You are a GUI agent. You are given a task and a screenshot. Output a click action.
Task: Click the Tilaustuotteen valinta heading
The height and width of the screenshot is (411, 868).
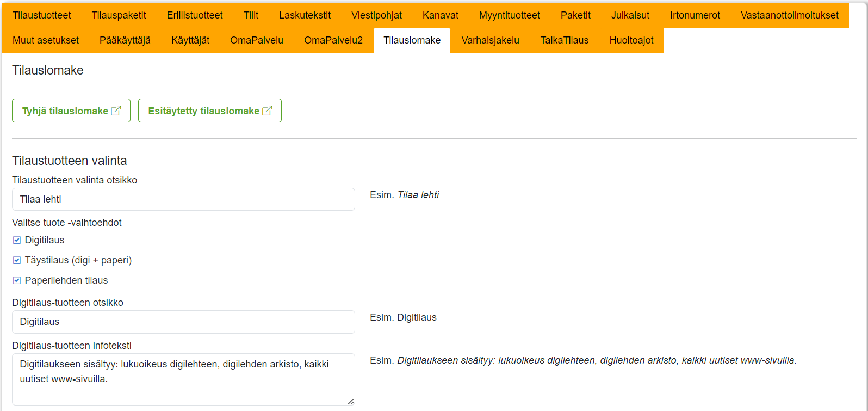point(70,161)
